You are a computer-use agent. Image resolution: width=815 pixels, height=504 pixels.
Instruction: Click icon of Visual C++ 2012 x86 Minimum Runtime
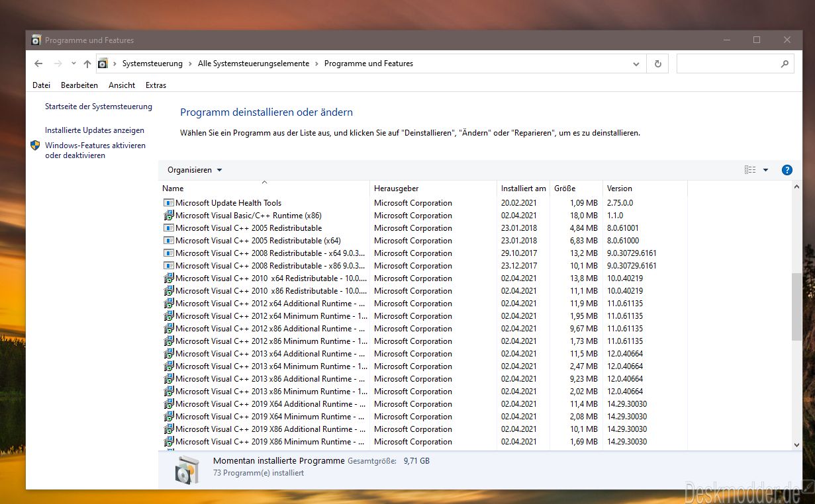pyautogui.click(x=168, y=341)
